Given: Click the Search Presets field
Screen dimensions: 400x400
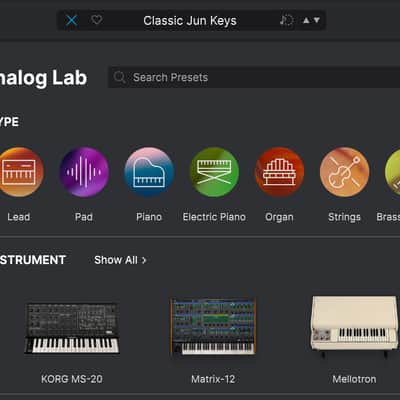Looking at the screenshot, I should tap(254, 77).
